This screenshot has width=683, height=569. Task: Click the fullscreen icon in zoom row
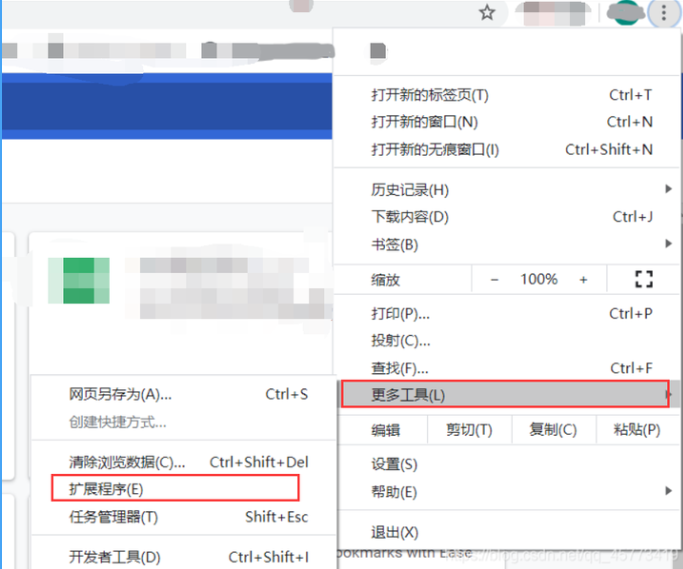[643, 280]
